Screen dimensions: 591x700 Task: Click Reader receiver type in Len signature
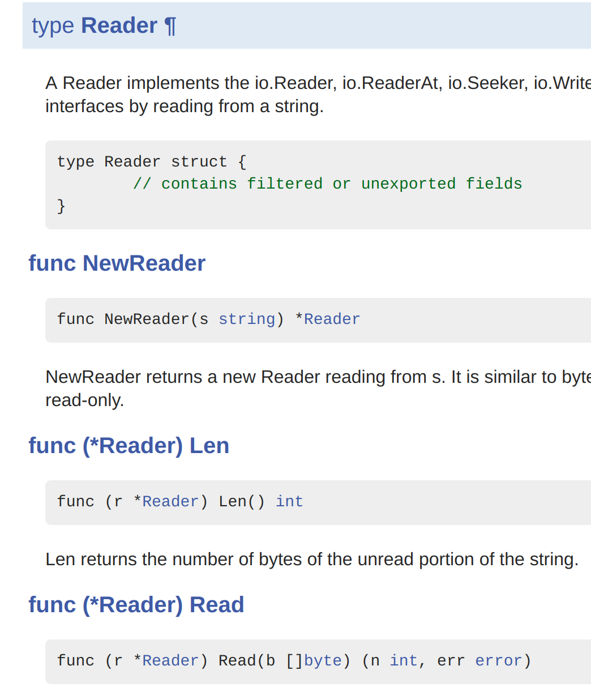click(170, 502)
